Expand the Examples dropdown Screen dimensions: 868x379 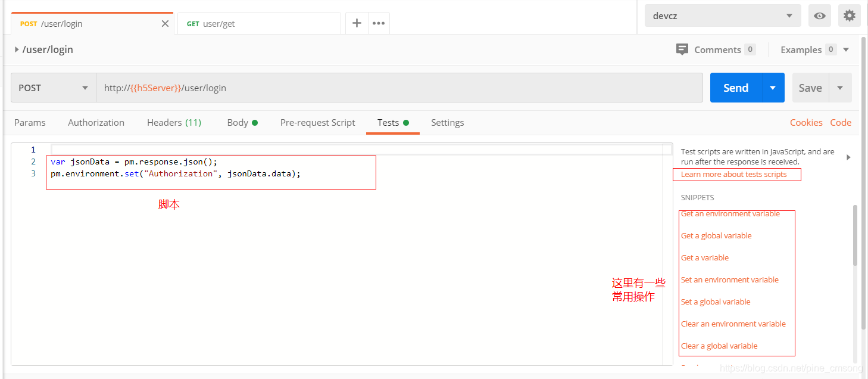846,49
